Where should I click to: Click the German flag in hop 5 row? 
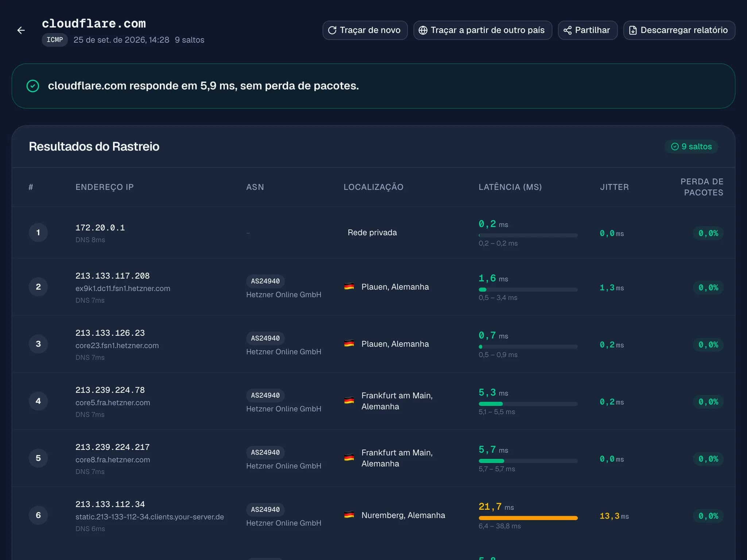coord(349,458)
